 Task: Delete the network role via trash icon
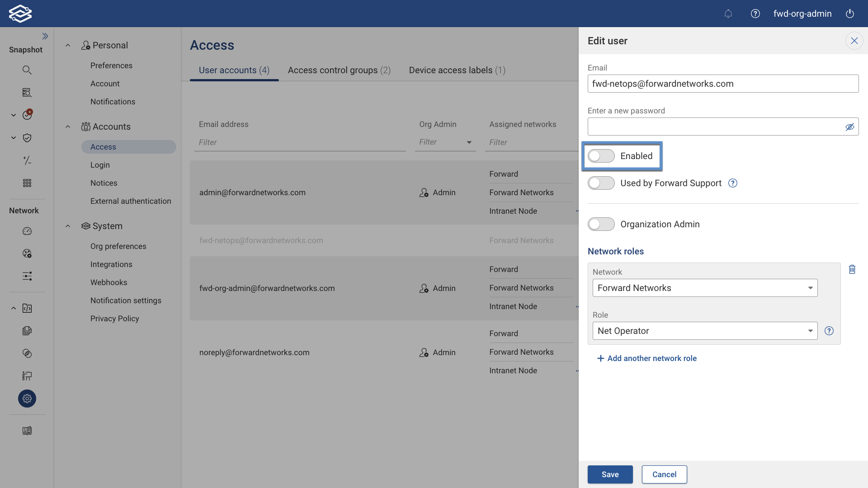(x=852, y=269)
